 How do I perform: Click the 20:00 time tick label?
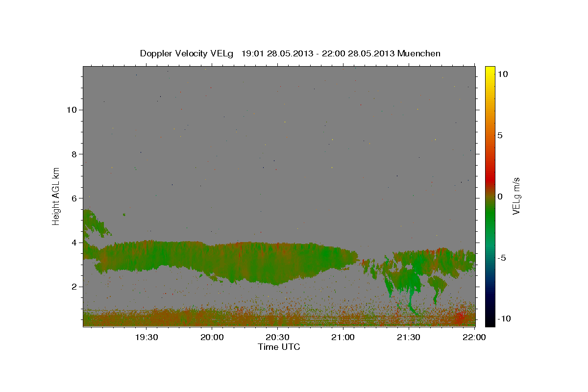212,337
